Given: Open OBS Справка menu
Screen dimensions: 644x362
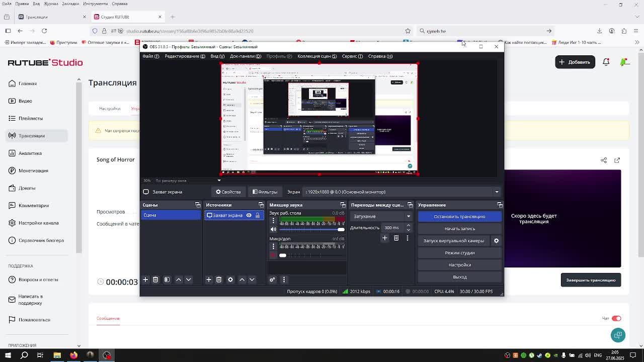Looking at the screenshot, I should pos(380,56).
